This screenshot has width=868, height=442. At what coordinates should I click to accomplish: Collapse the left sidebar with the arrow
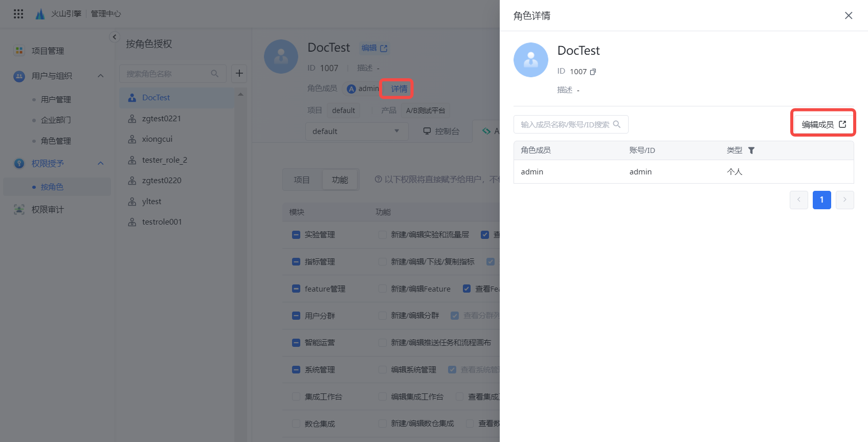coord(115,37)
